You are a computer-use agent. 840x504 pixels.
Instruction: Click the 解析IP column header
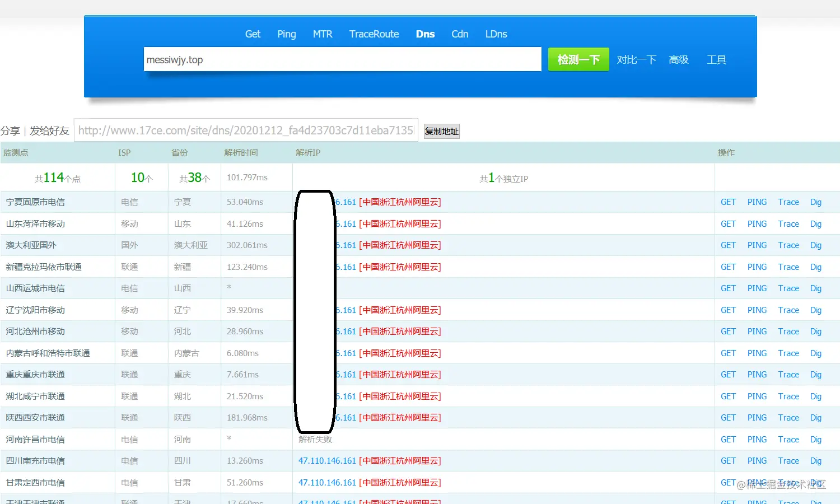tap(308, 152)
